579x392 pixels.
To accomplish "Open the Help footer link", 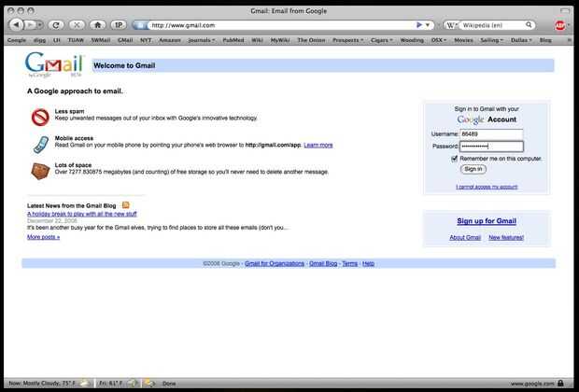I will (368, 263).
